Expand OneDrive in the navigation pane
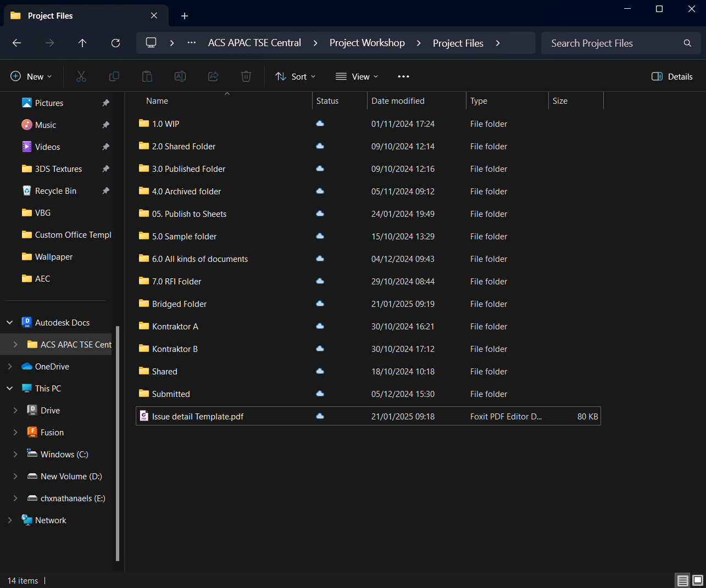Screen dimensions: 706x588 click(x=9, y=366)
